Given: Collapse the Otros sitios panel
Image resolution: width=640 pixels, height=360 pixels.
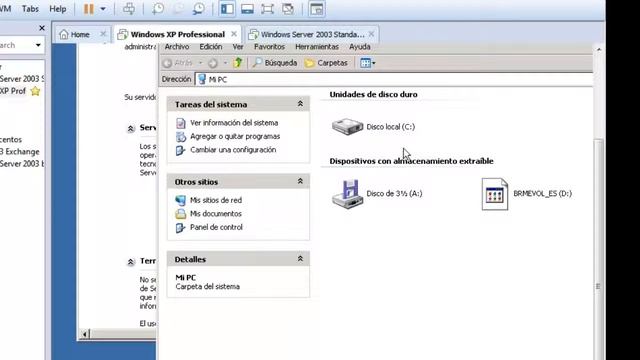Looking at the screenshot, I should [300, 181].
